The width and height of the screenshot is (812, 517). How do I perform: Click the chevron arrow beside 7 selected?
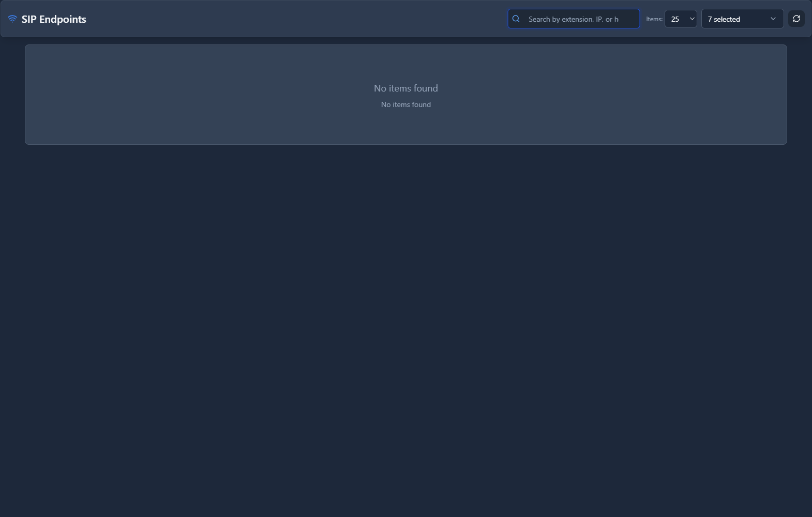[773, 19]
